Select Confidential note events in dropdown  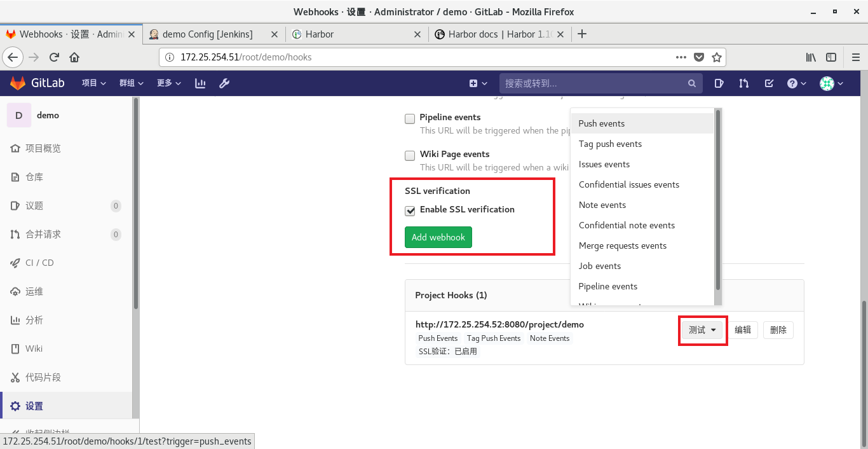[x=642, y=225]
